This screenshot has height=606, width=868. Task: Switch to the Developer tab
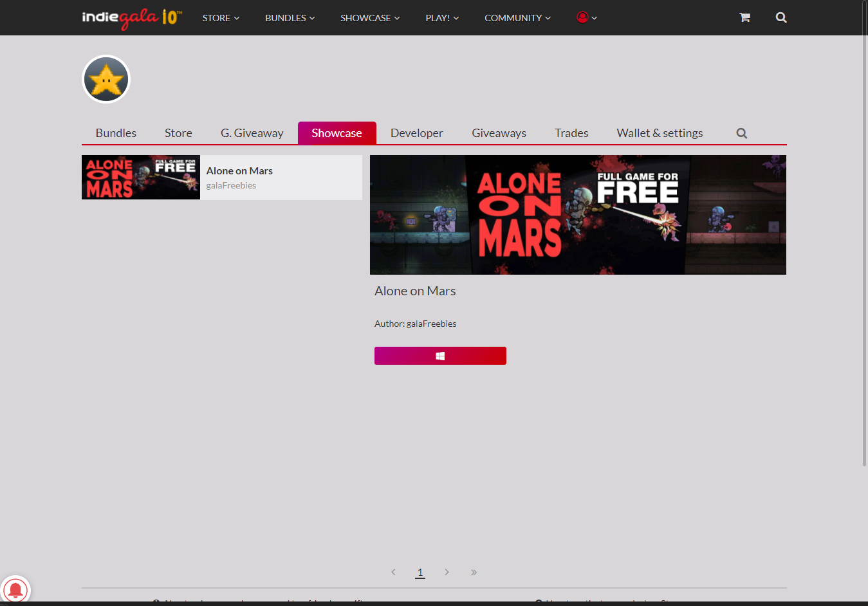(x=417, y=133)
